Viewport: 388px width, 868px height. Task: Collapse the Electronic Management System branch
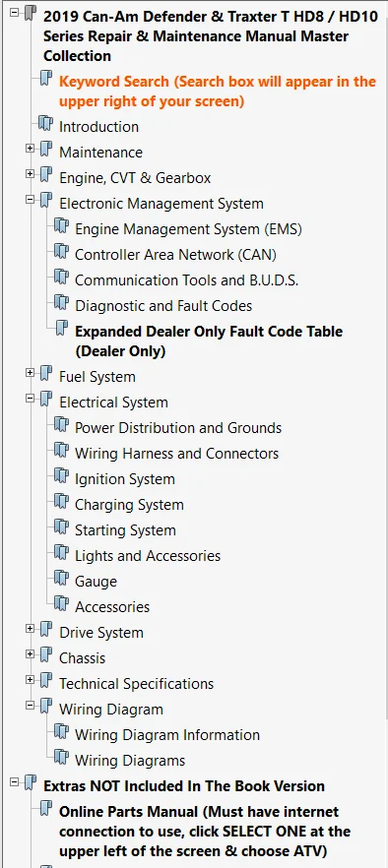click(x=30, y=199)
